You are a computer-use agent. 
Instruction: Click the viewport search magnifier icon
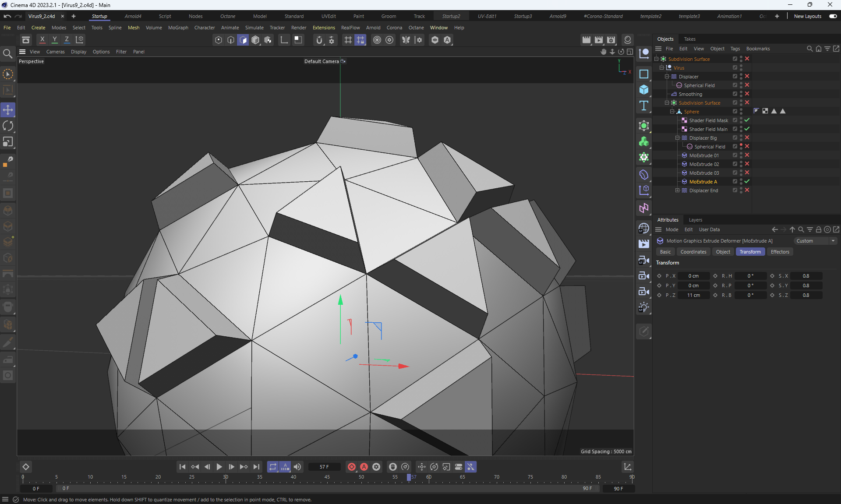[7, 53]
